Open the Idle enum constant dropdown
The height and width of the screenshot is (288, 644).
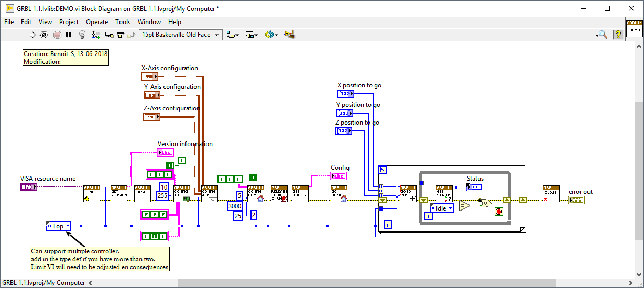tap(441, 208)
